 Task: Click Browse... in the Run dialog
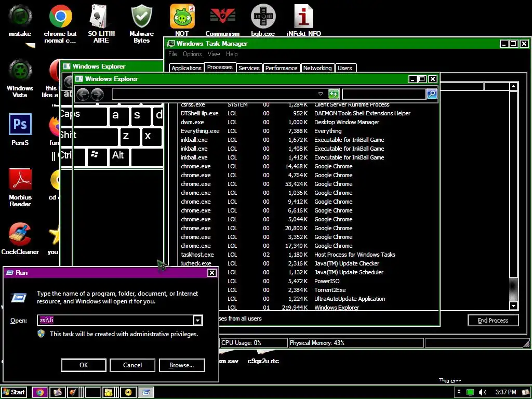pyautogui.click(x=181, y=365)
